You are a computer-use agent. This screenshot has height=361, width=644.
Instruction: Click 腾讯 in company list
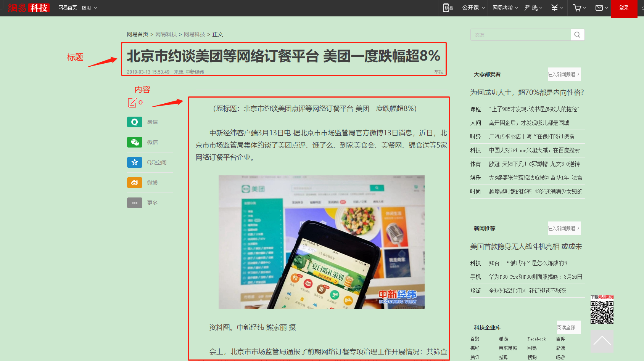[x=475, y=357]
